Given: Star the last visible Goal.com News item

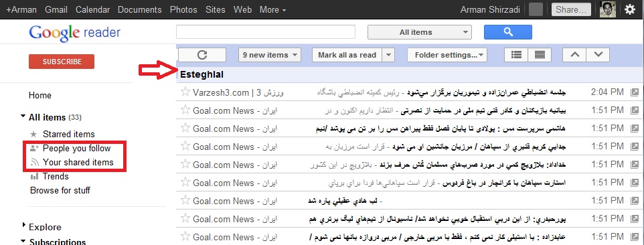Looking at the screenshot, I should point(185,236).
